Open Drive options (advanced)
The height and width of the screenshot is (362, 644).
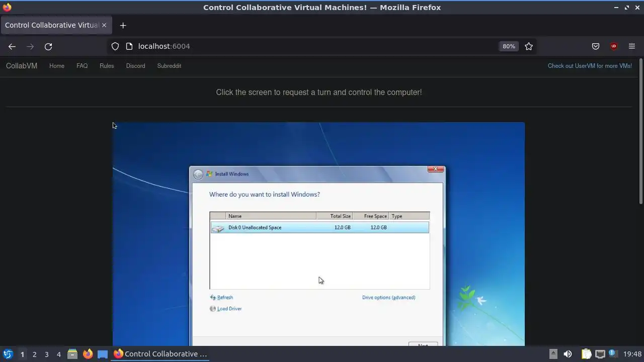click(x=388, y=298)
